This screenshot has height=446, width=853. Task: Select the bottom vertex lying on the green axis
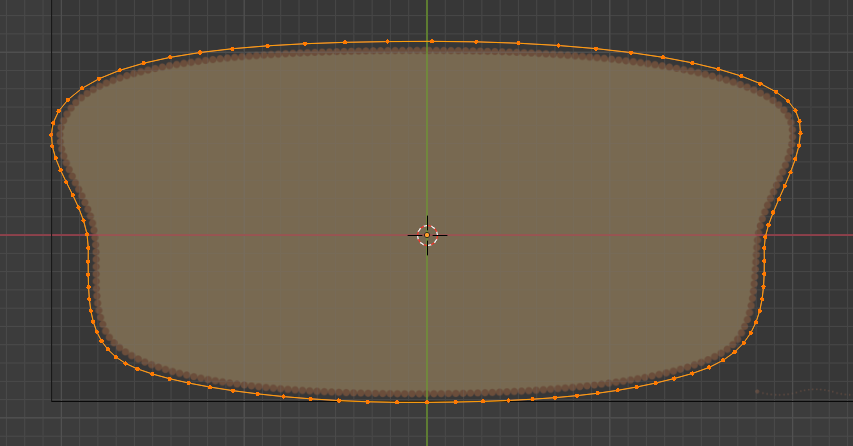(x=427, y=402)
